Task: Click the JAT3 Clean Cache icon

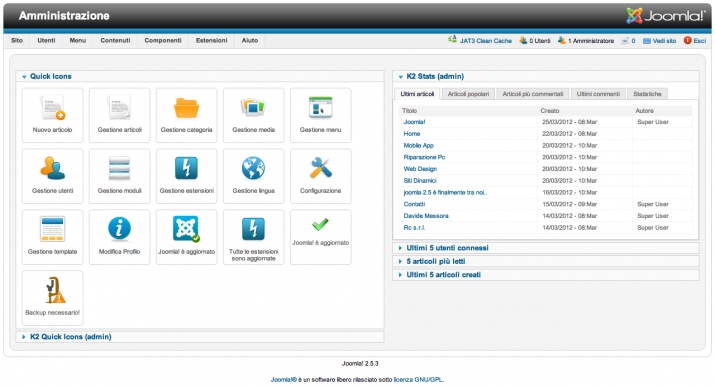Action: 452,40
